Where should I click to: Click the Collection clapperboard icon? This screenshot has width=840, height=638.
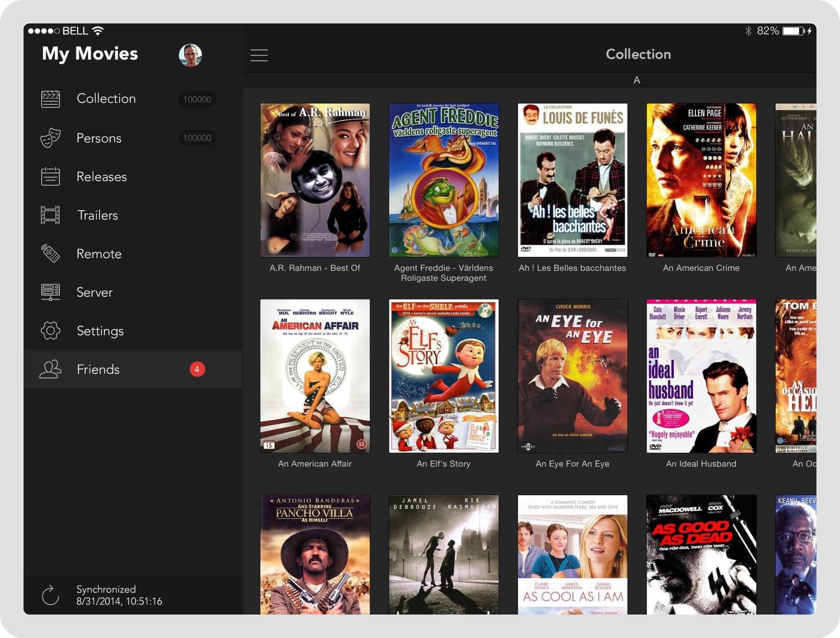click(50, 99)
